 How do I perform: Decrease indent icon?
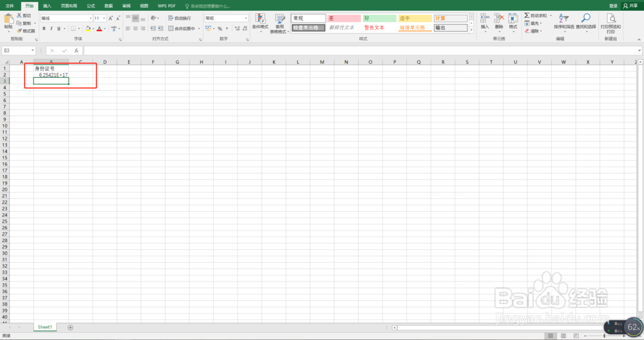point(153,28)
